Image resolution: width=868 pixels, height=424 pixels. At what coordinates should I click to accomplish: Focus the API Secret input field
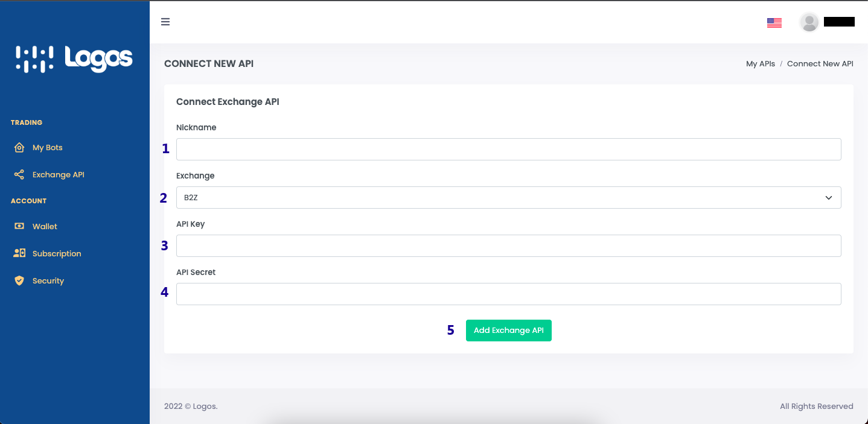(508, 294)
